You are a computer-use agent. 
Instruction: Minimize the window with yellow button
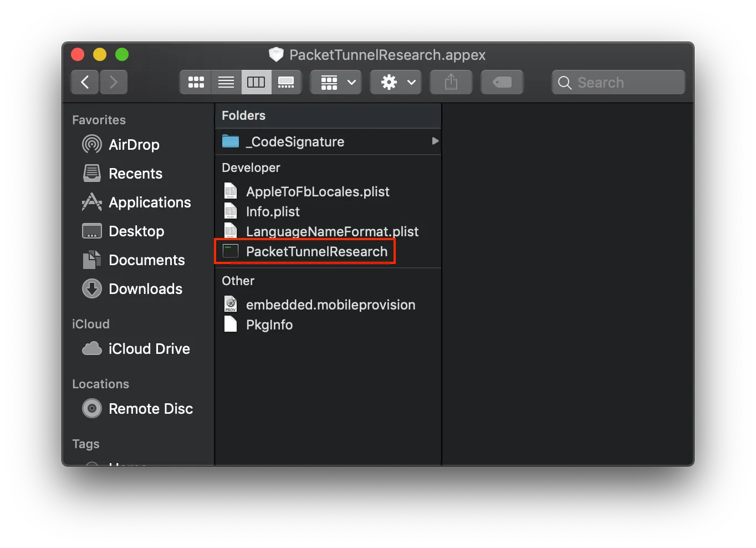click(100, 54)
